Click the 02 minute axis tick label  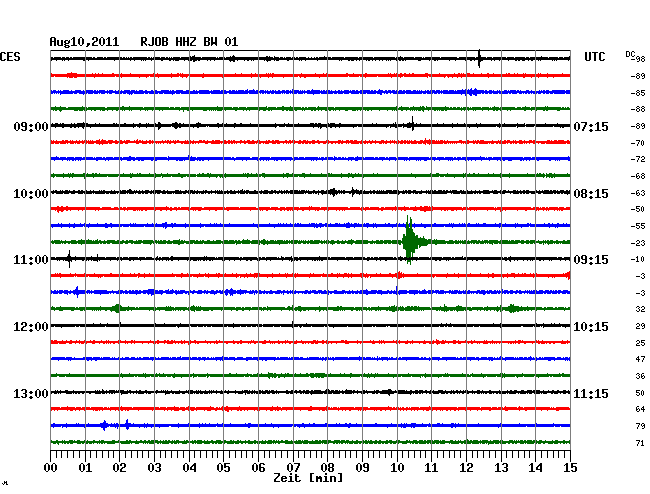[x=119, y=467]
